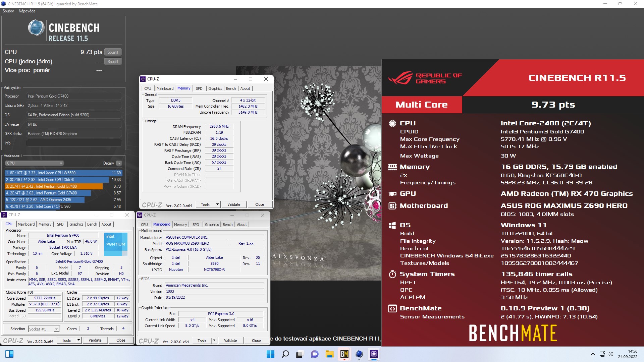Click Validate in CPU-Z CPU window

[x=95, y=340]
